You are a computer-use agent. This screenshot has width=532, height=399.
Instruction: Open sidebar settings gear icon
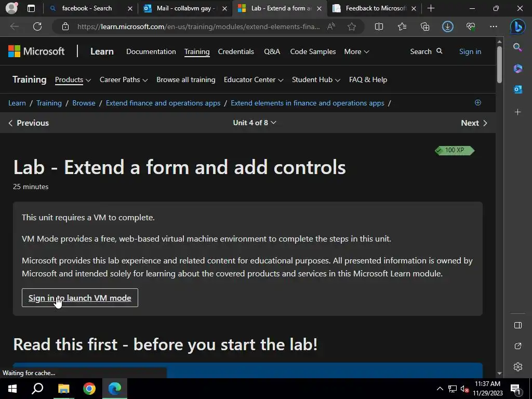point(518,367)
